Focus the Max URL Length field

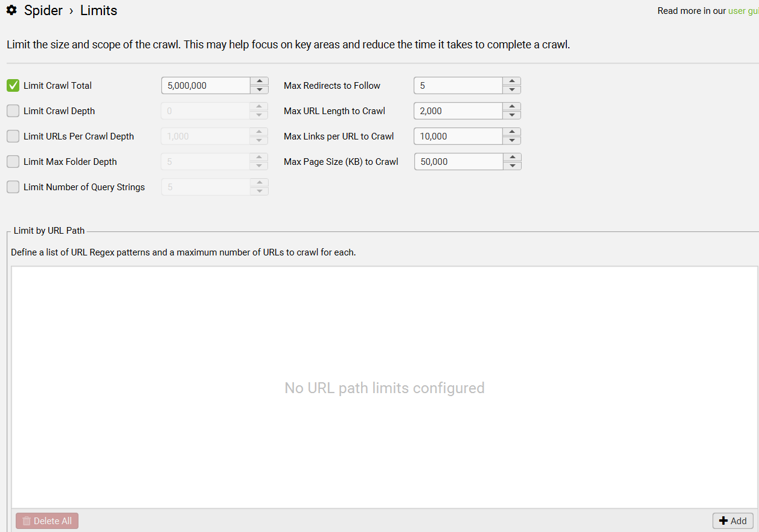pyautogui.click(x=458, y=111)
